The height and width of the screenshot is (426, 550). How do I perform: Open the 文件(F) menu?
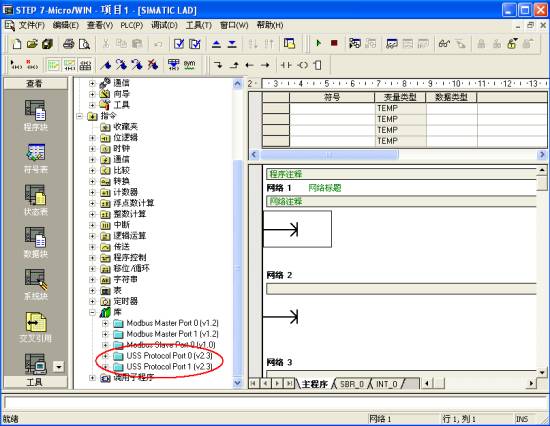32,25
